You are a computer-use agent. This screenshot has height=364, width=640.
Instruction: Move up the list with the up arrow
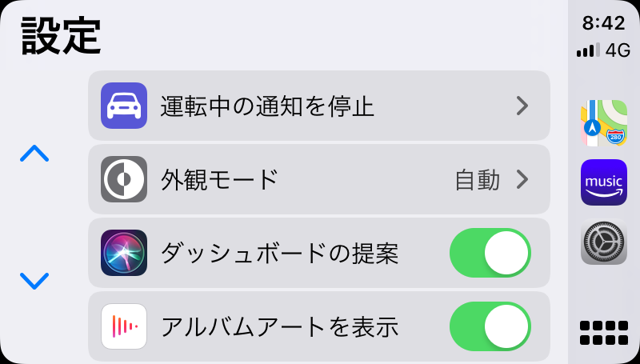tap(34, 154)
